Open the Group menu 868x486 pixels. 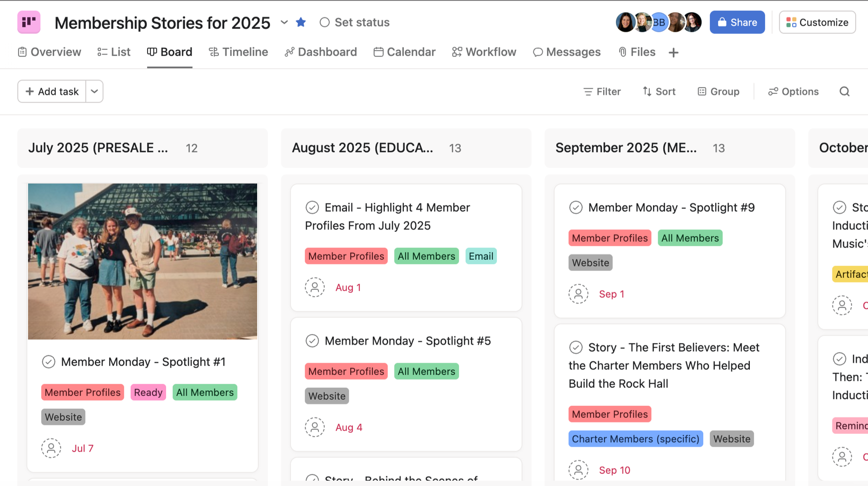tap(719, 92)
